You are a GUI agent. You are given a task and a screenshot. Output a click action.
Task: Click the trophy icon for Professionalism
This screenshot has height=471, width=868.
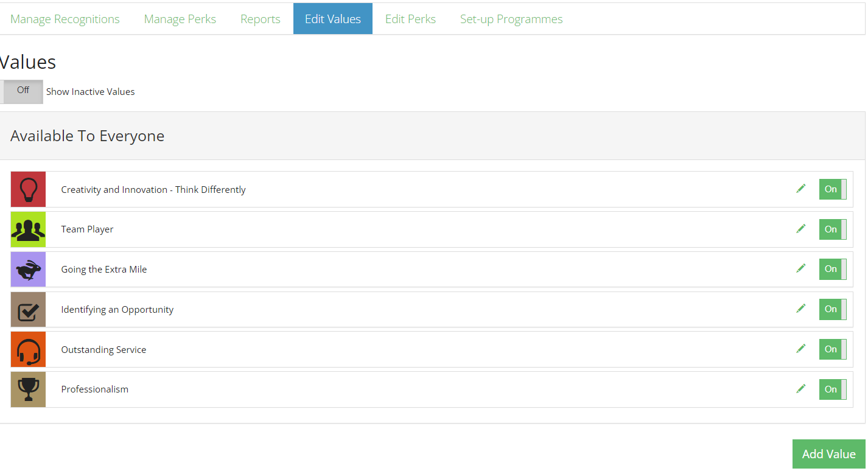click(28, 389)
